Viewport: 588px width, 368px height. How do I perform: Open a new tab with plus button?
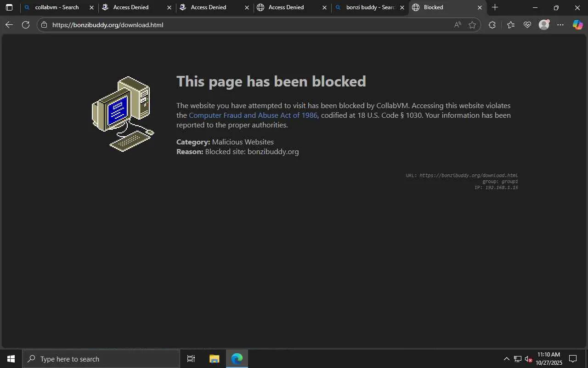click(495, 7)
